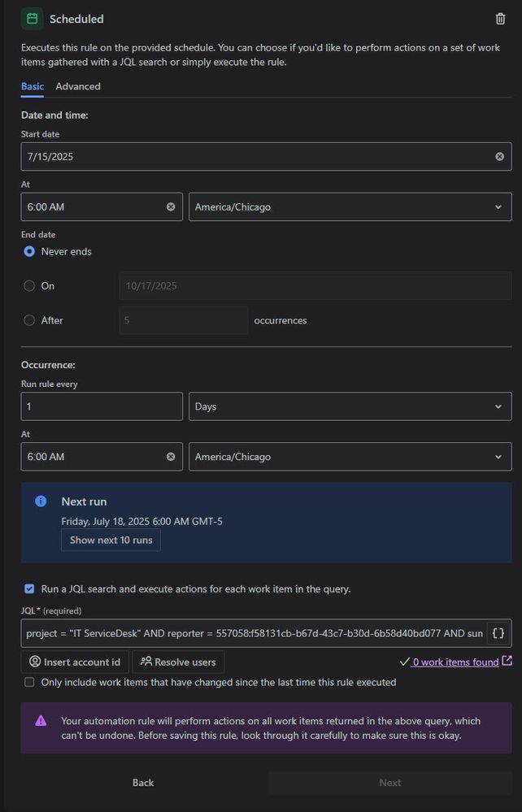The height and width of the screenshot is (812, 522).
Task: Click Show next 10 runs
Action: [x=111, y=540]
